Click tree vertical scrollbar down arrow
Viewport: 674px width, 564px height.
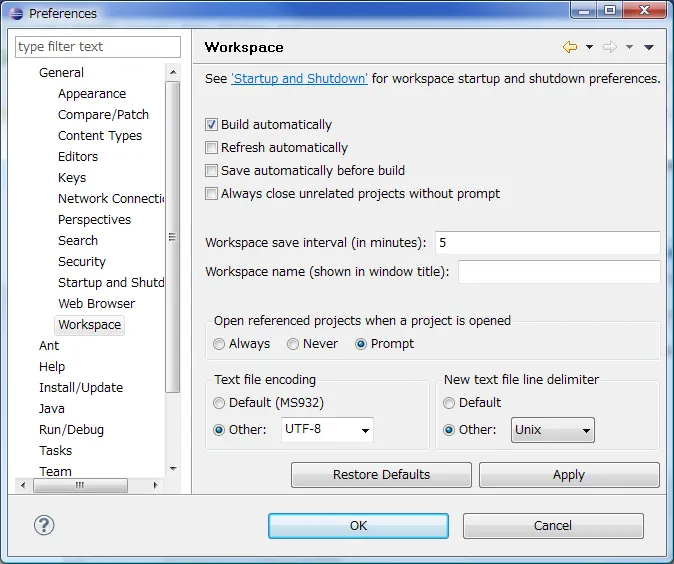click(173, 469)
